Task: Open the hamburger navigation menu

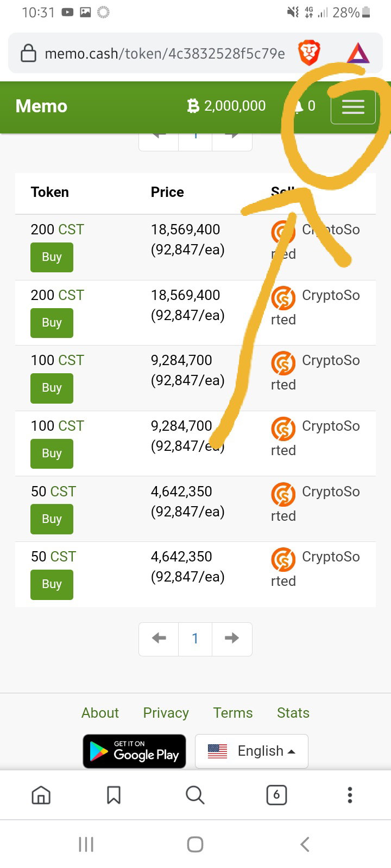Action: [353, 107]
